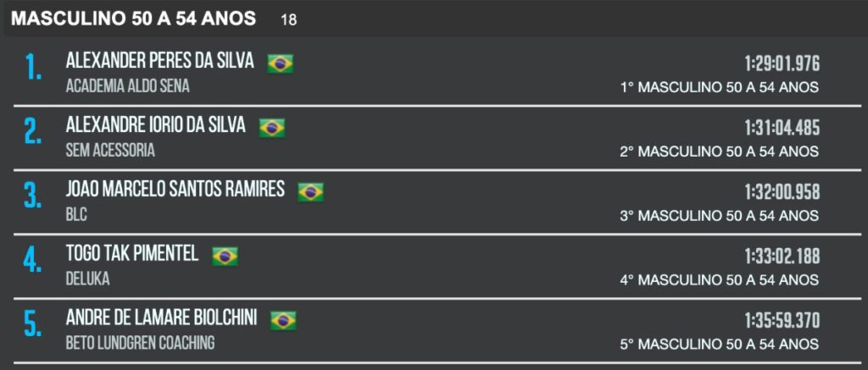The height and width of the screenshot is (370, 868).
Task: Click finish time 1:29:01.976
Action: [782, 64]
